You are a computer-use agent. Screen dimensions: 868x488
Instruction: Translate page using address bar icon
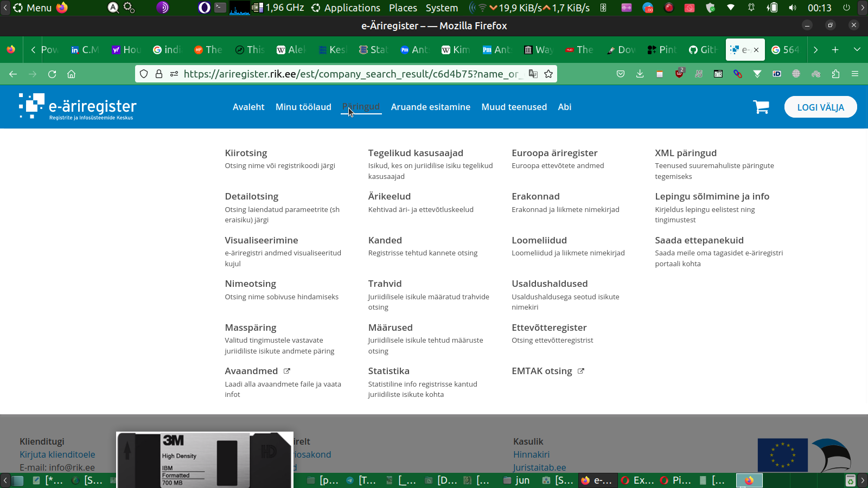pos(533,74)
